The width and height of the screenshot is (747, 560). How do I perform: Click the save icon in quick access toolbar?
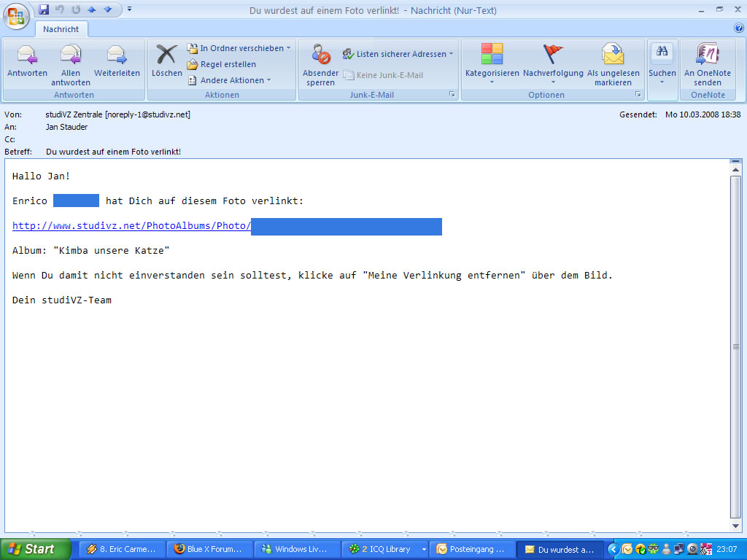pyautogui.click(x=44, y=9)
